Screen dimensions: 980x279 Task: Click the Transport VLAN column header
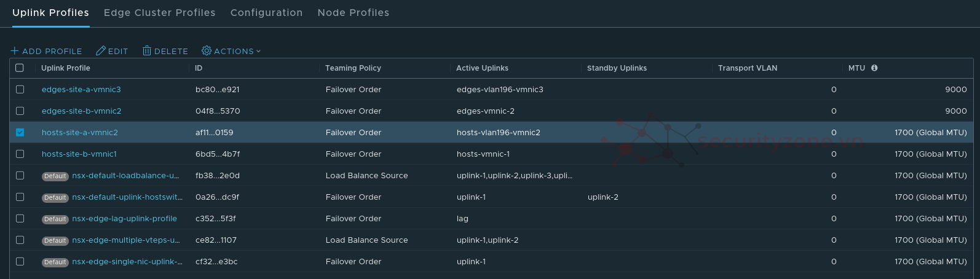pos(747,68)
